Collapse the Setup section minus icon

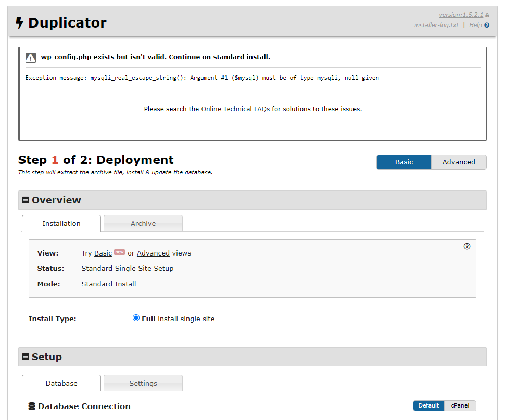pyautogui.click(x=26, y=357)
